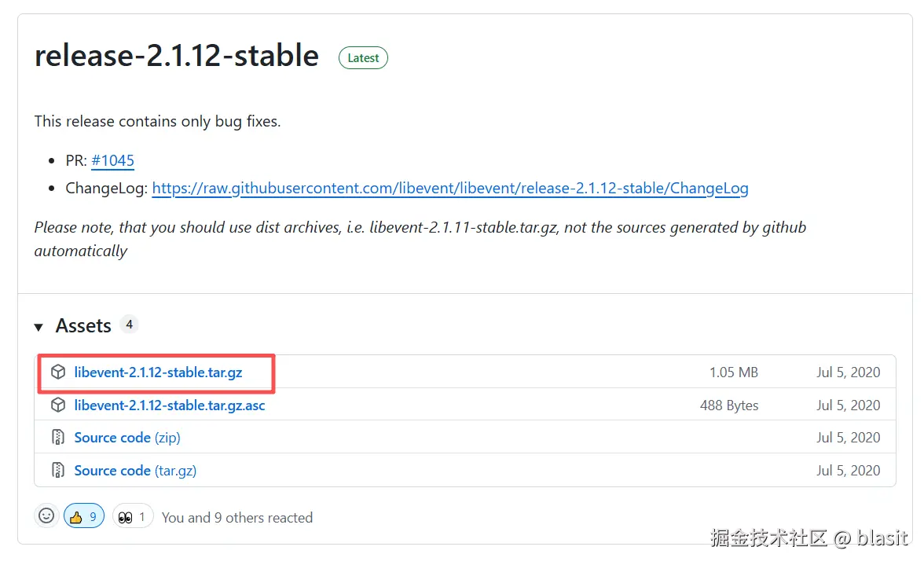This screenshot has height=565, width=924.
Task: Download the libevent-2.1.12-stable.tar.gz.asc signature
Action: pyautogui.click(x=170, y=405)
